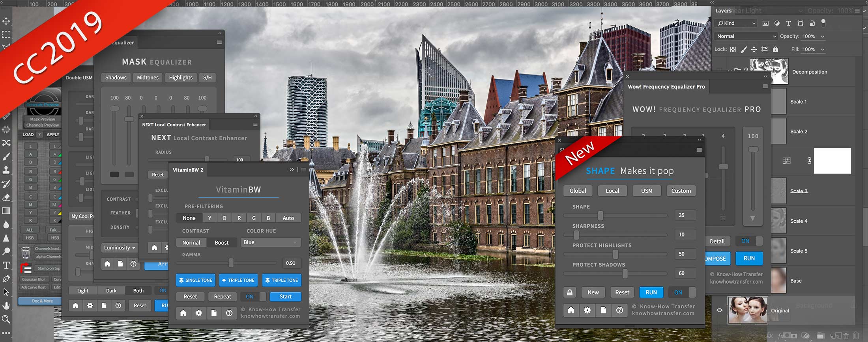Click the Gamma slider handle in VitaminBW
868x342 pixels.
click(231, 263)
